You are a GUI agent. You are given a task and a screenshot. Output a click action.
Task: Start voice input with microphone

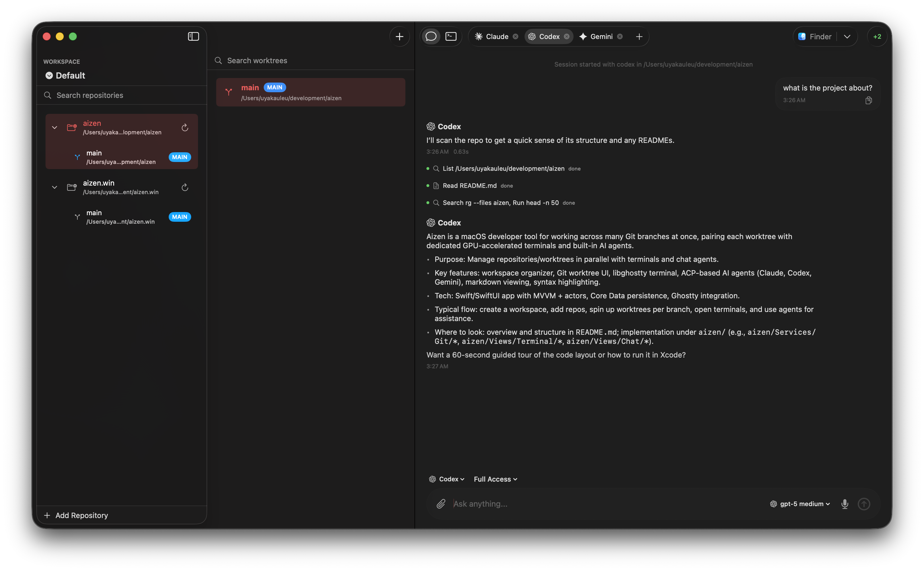click(x=845, y=504)
